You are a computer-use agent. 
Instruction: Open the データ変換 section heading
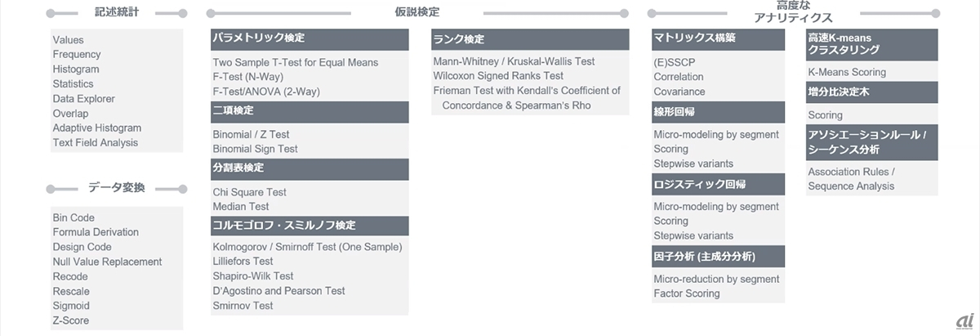[x=117, y=188]
